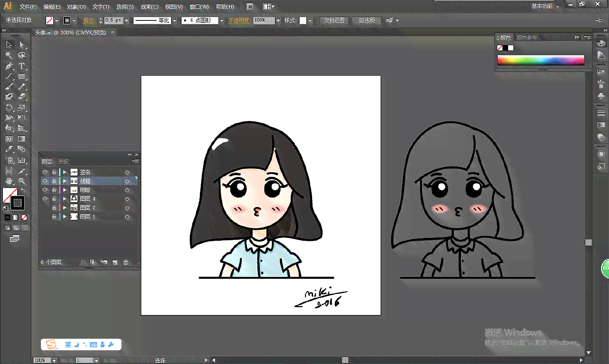Select the Line Segment tool
This screenshot has height=364, width=609.
[9, 76]
